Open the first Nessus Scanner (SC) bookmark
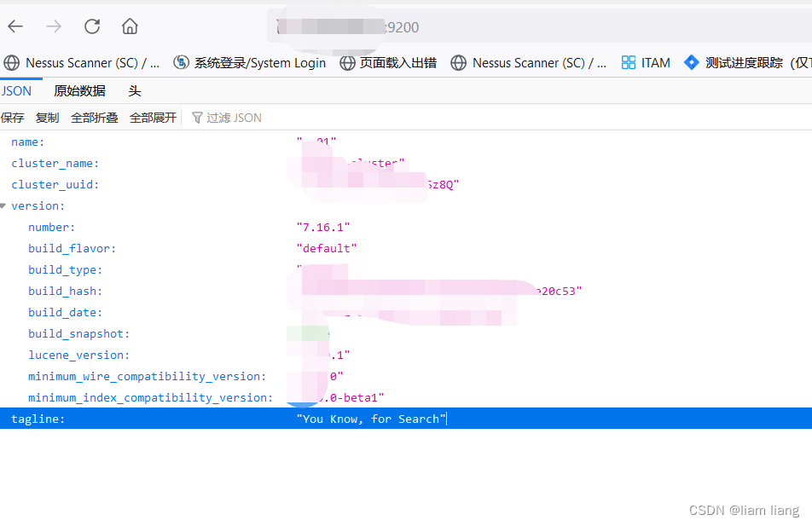This screenshot has height=526, width=812. click(83, 63)
